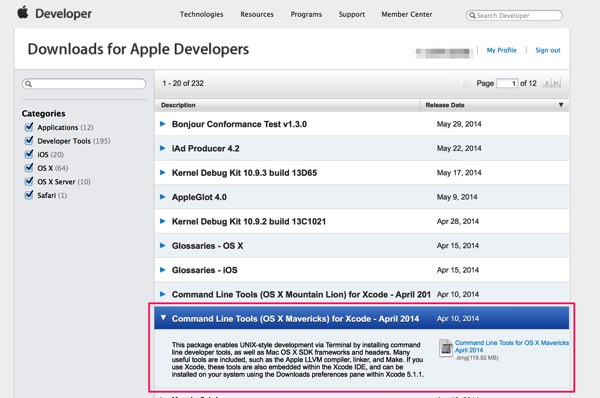
Task: Click the .dmg(119.92 MB) file size text
Action: click(477, 358)
